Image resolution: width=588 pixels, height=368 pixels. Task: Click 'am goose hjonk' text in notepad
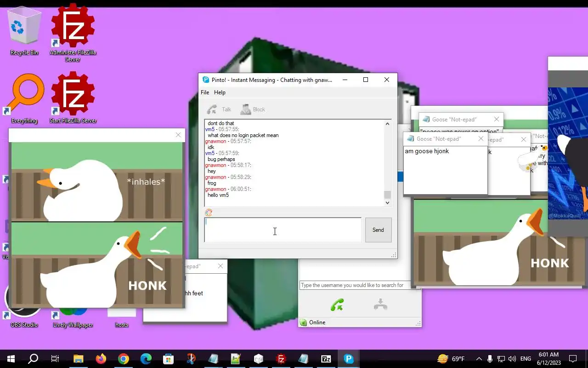coord(427,151)
